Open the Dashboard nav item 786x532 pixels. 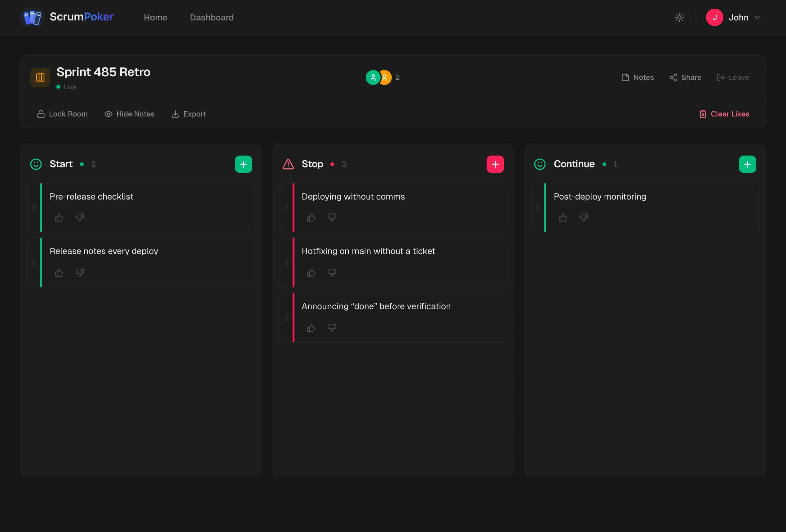click(212, 17)
